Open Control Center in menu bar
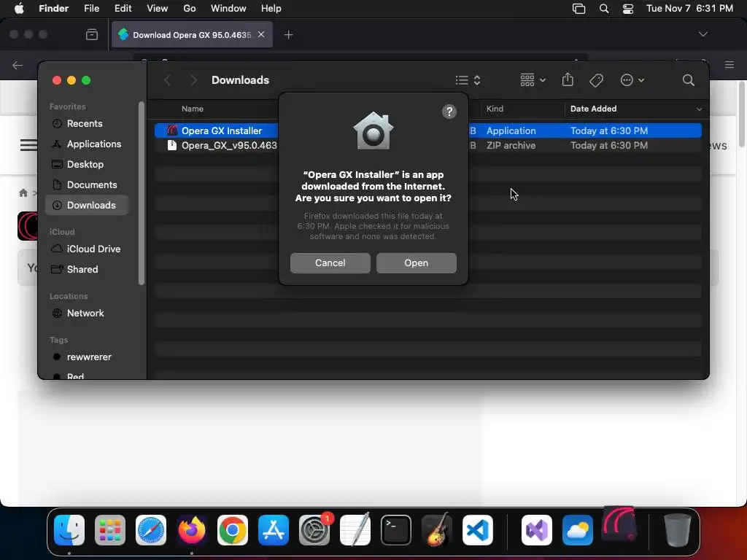The width and height of the screenshot is (747, 560). click(628, 9)
